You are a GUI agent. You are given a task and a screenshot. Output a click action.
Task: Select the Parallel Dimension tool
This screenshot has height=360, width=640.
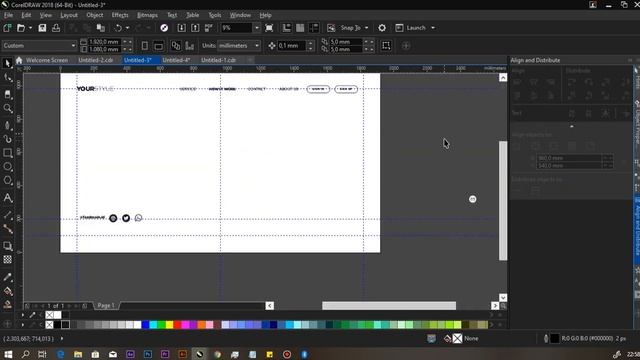click(x=7, y=215)
